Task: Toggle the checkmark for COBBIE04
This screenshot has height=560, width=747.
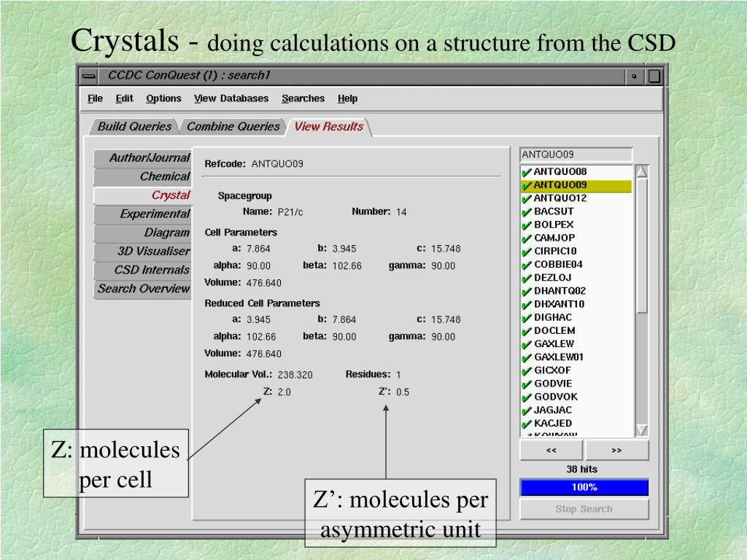Action: pos(527,265)
